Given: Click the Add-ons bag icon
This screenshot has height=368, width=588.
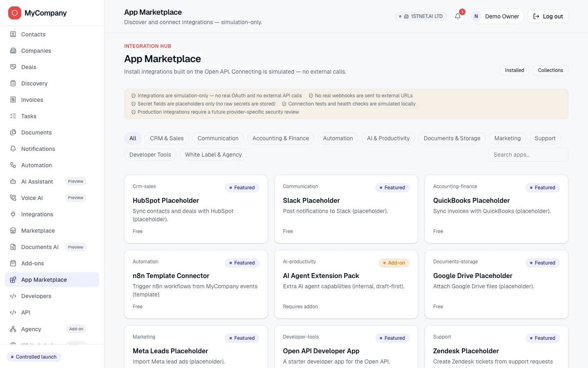Looking at the screenshot, I should pos(13,263).
